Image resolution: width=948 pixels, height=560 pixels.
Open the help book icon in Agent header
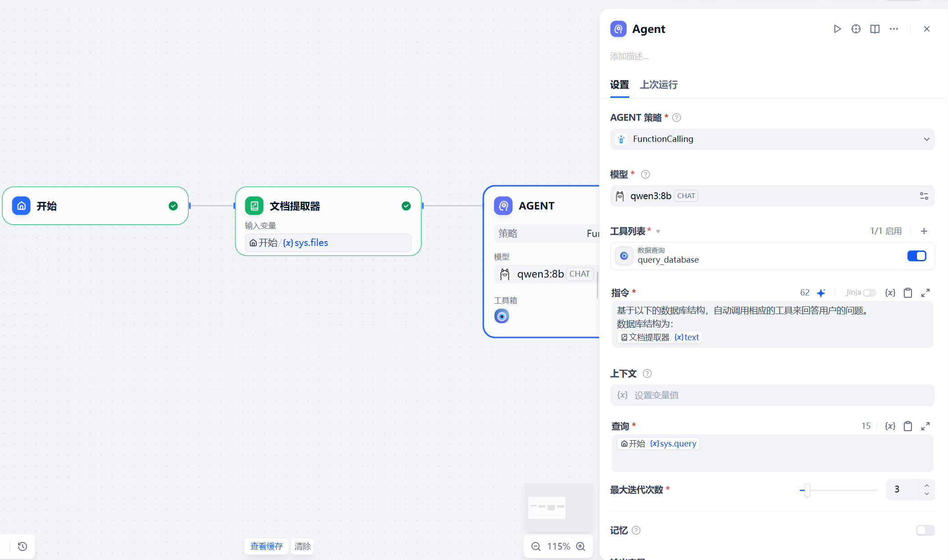tap(875, 29)
